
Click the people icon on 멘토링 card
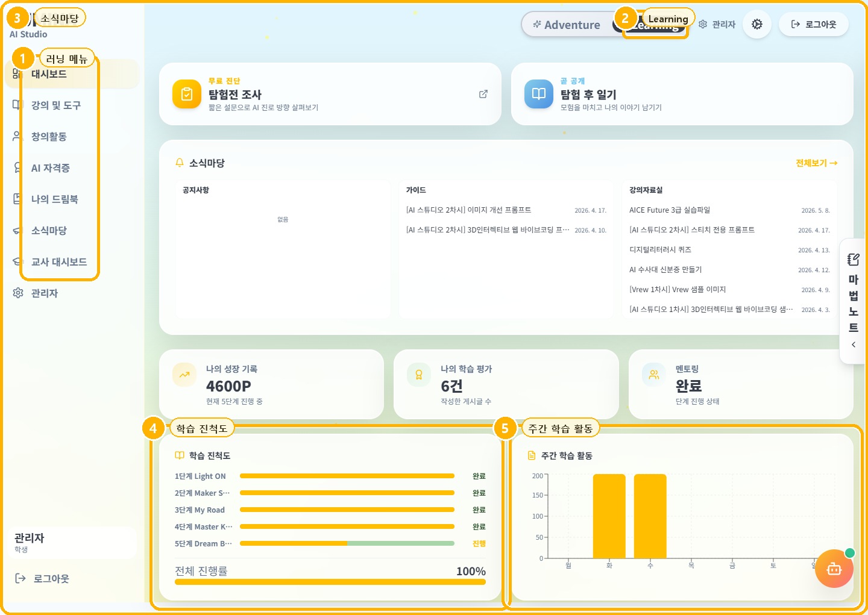click(654, 375)
